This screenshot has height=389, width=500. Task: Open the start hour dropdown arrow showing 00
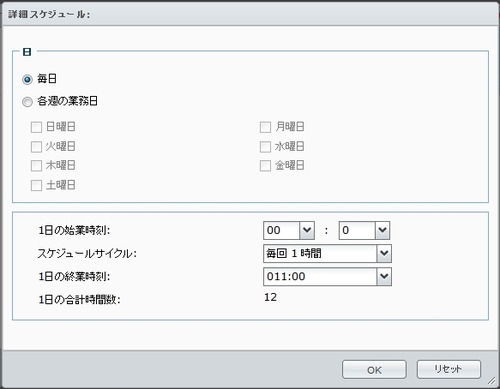(x=307, y=230)
